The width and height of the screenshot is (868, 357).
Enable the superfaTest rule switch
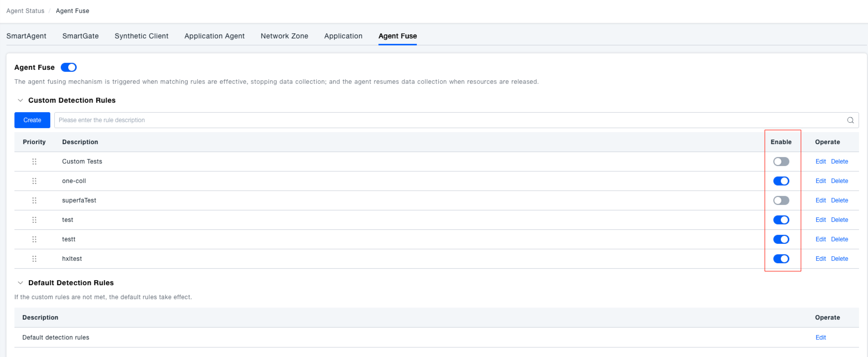[781, 200]
